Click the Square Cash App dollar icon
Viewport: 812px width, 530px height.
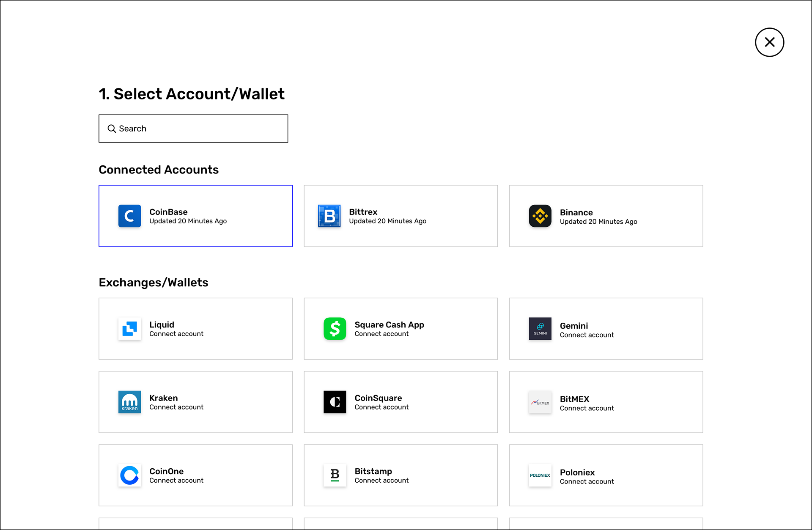335,329
